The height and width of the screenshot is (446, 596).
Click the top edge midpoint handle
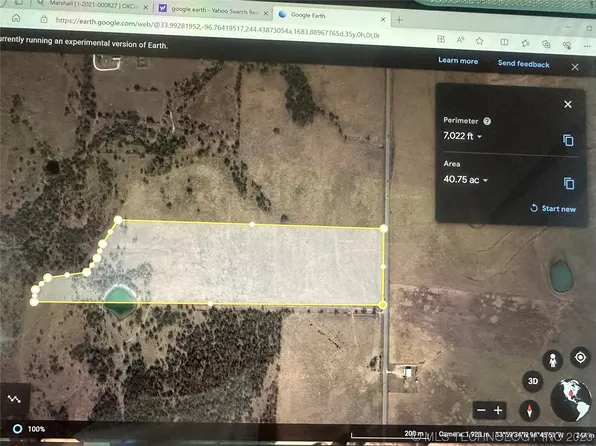click(252, 224)
